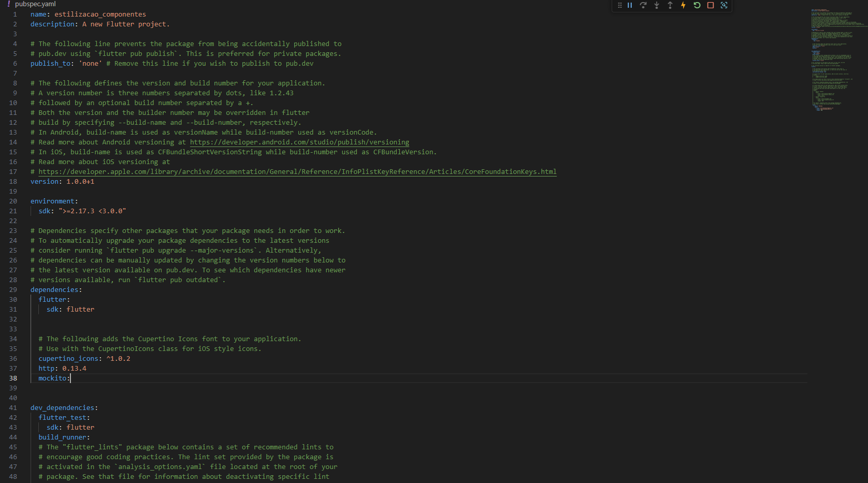This screenshot has height=483, width=868.
Task: Stop debugging with red square icon
Action: (x=711, y=5)
